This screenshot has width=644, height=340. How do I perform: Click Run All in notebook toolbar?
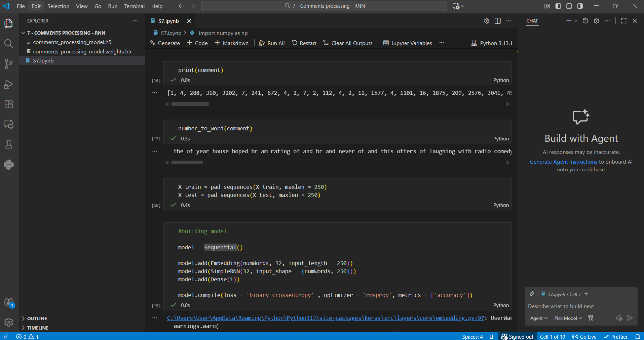point(272,43)
